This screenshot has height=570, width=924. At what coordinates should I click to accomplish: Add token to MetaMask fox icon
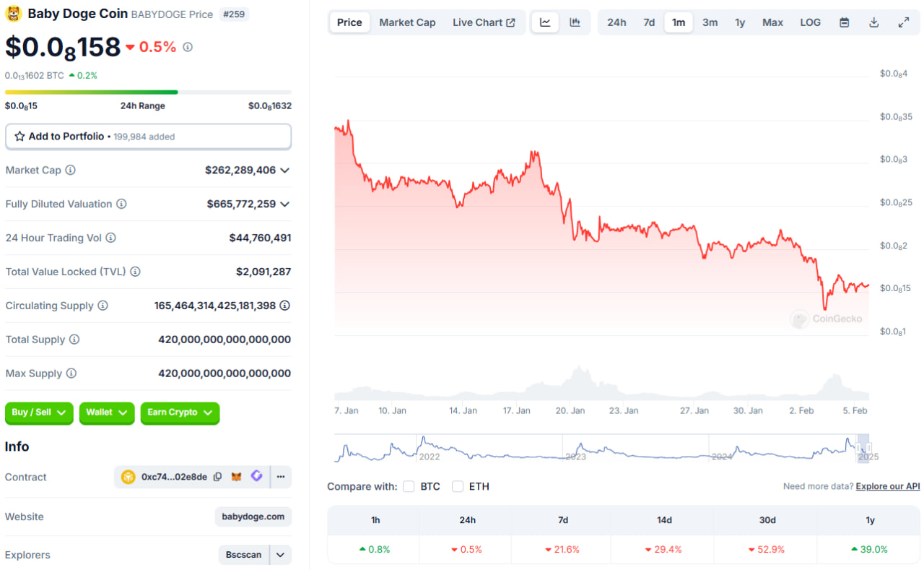click(236, 477)
